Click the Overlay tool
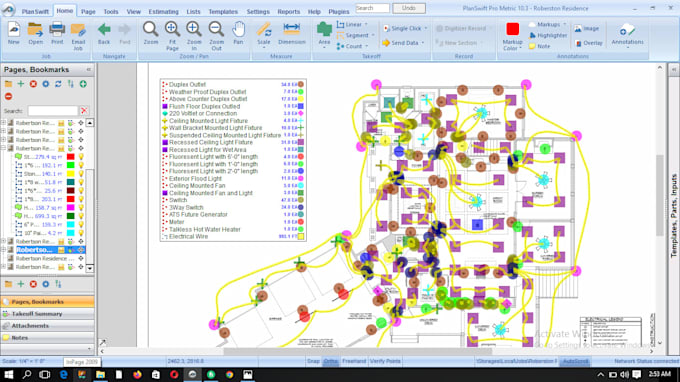This screenshot has height=382, width=680. 588,43
